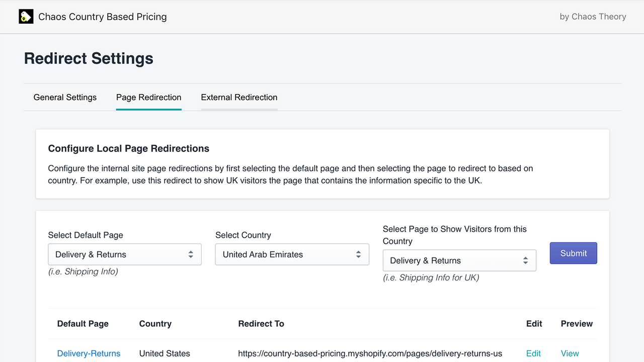Click the United States country cell
The image size is (644, 362).
coord(165,353)
